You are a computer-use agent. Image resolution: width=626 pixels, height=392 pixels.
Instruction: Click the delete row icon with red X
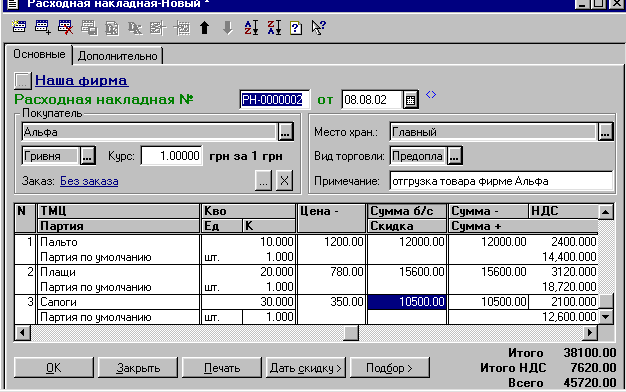click(x=65, y=27)
